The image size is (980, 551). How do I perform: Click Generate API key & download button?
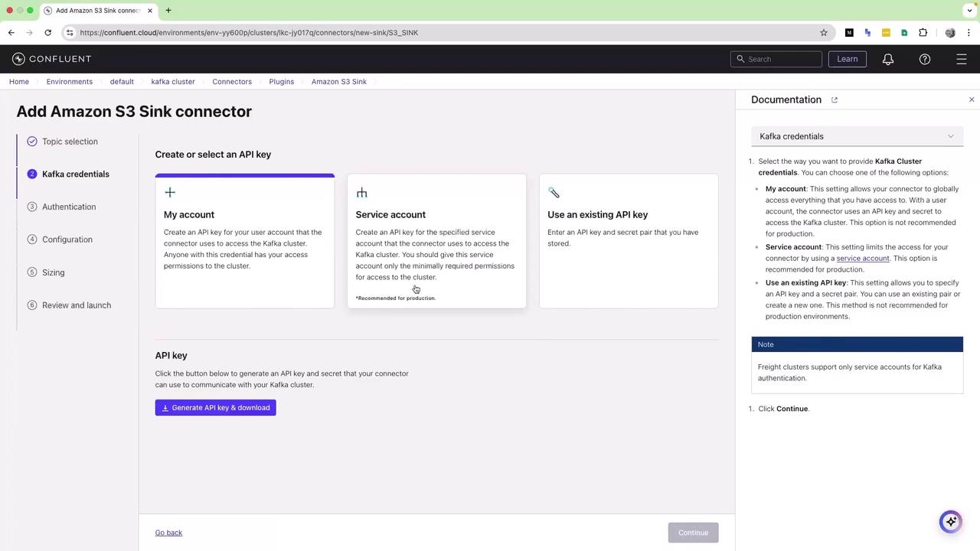click(x=215, y=408)
